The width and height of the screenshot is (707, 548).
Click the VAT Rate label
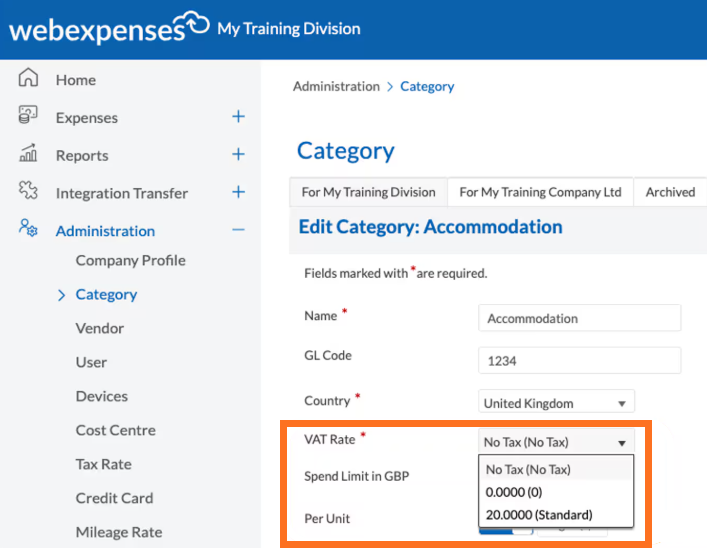330,440
